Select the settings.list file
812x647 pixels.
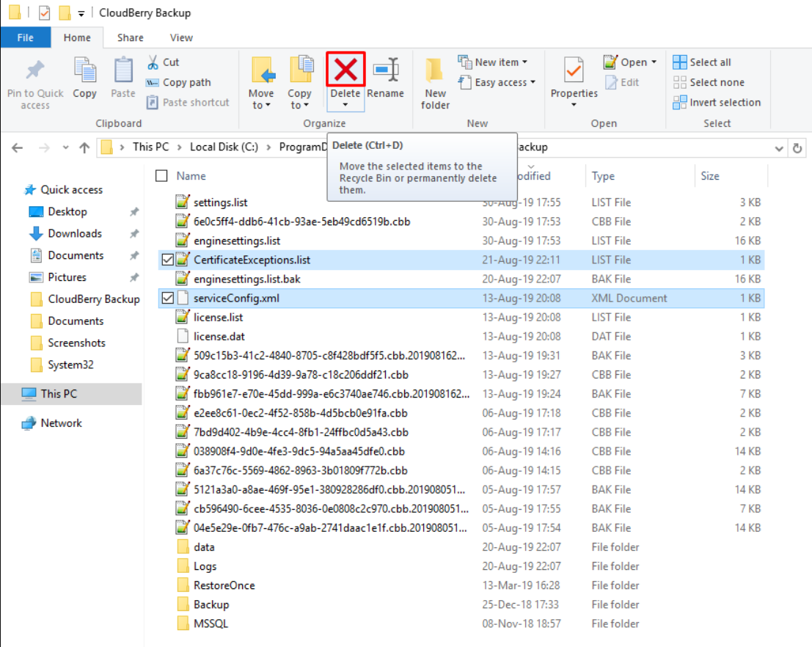pyautogui.click(x=221, y=202)
